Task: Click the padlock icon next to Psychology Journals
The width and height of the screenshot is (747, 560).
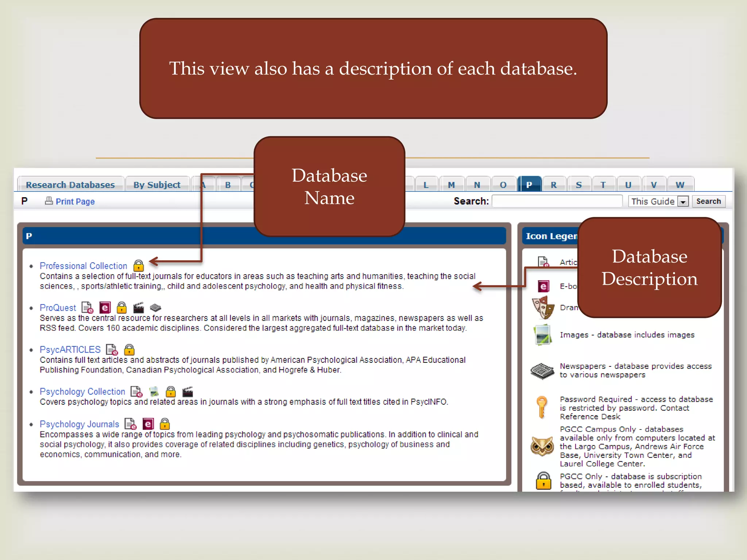Action: (165, 424)
